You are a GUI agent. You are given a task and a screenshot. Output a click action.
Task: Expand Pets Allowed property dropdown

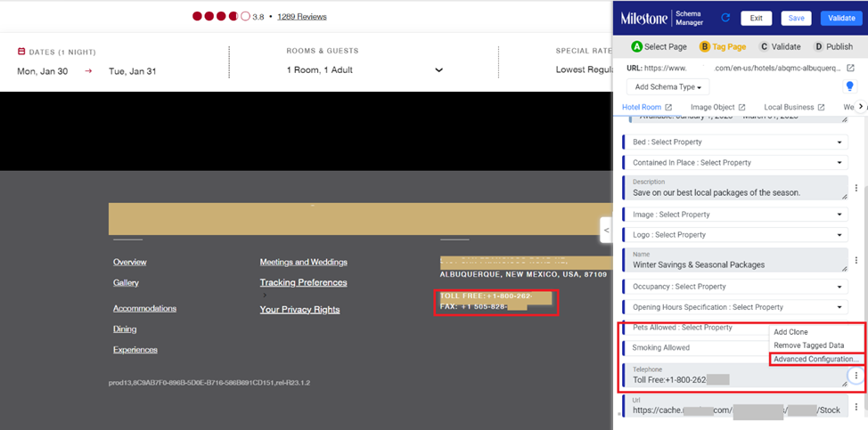coord(698,328)
